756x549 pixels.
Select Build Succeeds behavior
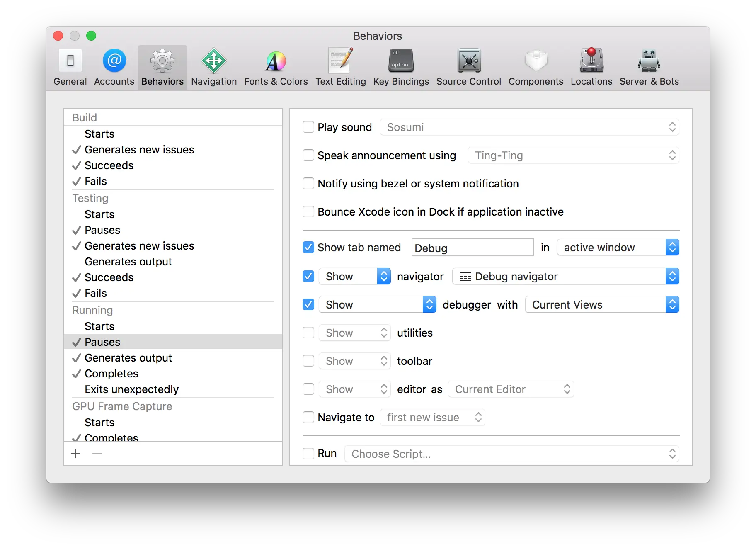pyautogui.click(x=173, y=165)
